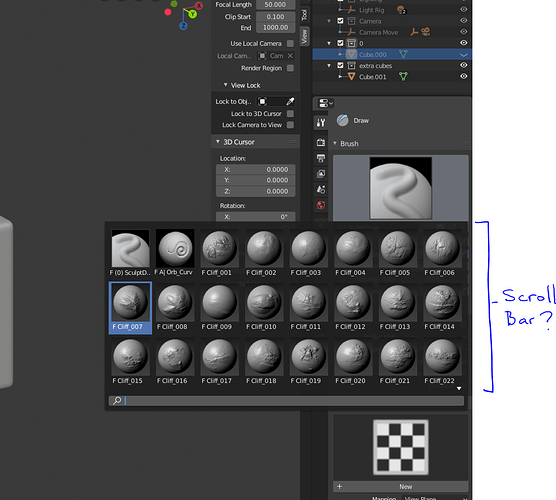
Task: Open the Scene properties icon
Action: tap(321, 189)
